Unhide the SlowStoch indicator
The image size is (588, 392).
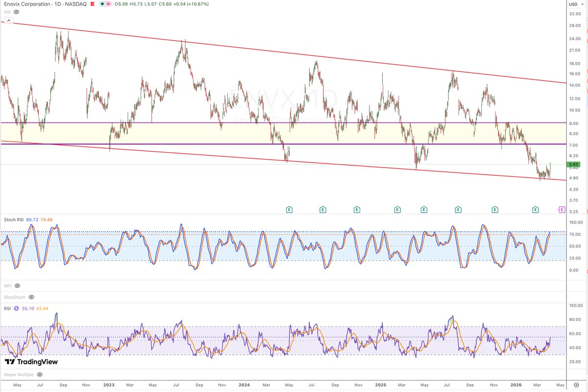(x=31, y=297)
